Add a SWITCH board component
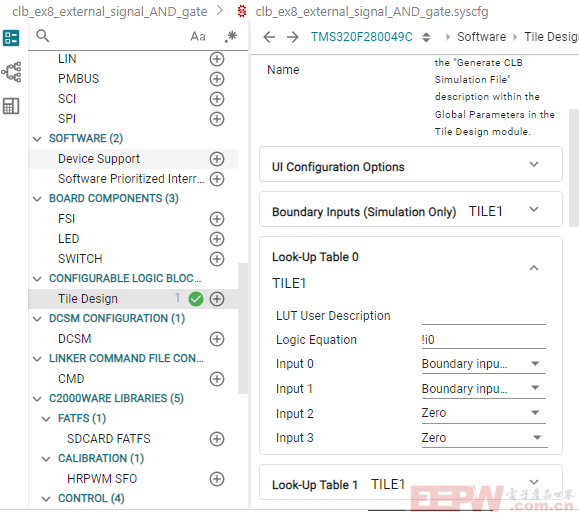Viewport: 579px width, 517px height. [217, 259]
